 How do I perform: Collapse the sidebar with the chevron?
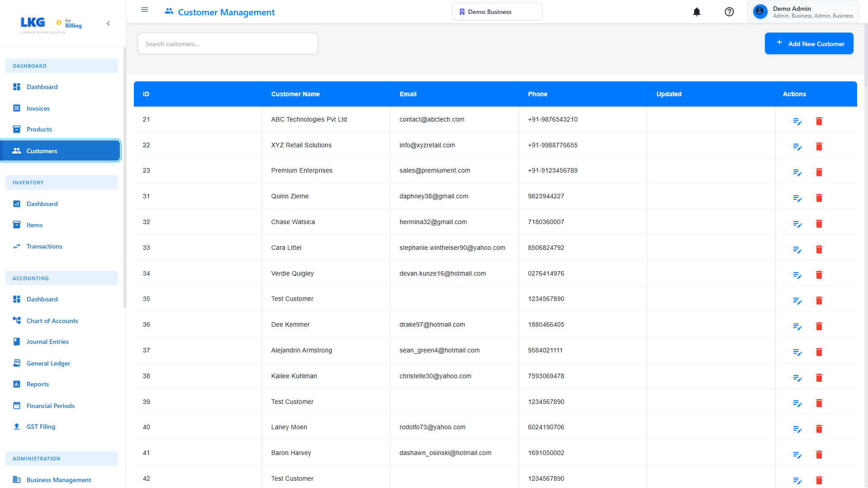coord(108,23)
